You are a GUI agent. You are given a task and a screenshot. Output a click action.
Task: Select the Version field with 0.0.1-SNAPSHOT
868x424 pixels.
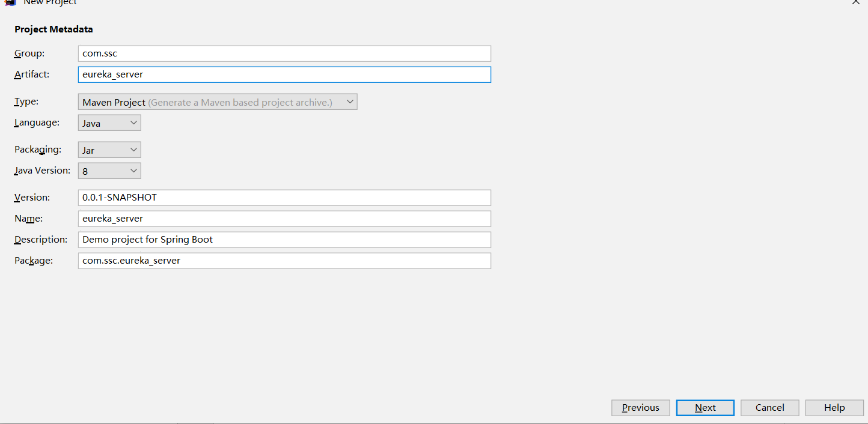284,198
